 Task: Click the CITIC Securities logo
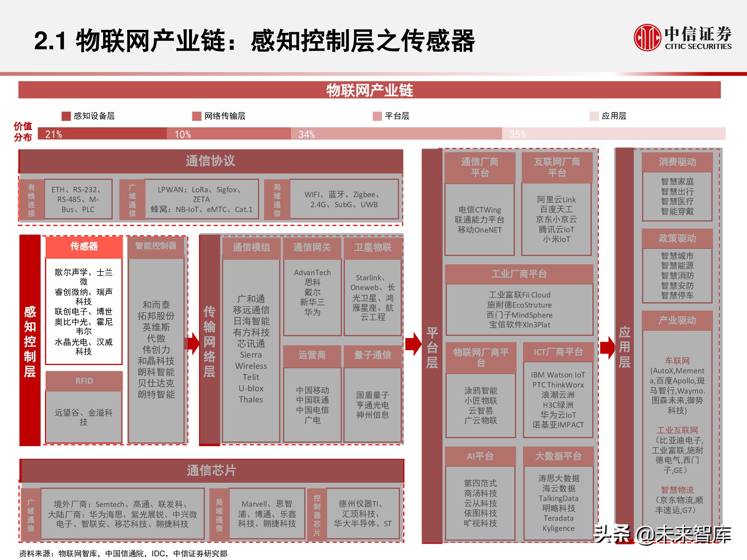click(x=682, y=37)
